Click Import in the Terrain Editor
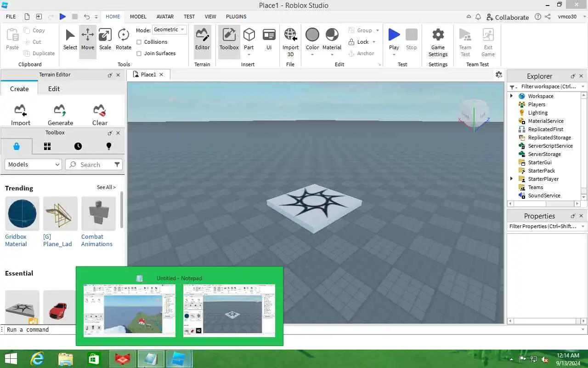The height and width of the screenshot is (368, 588). click(20, 115)
